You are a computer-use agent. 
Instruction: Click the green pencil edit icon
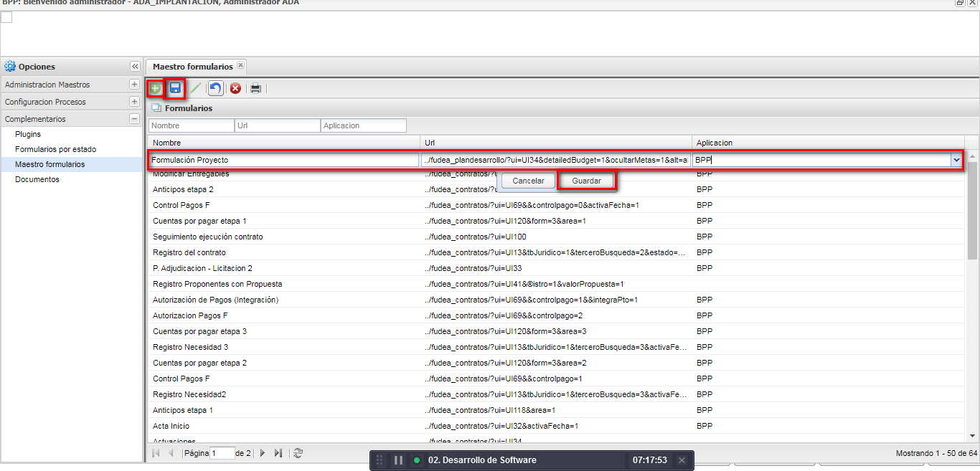195,88
